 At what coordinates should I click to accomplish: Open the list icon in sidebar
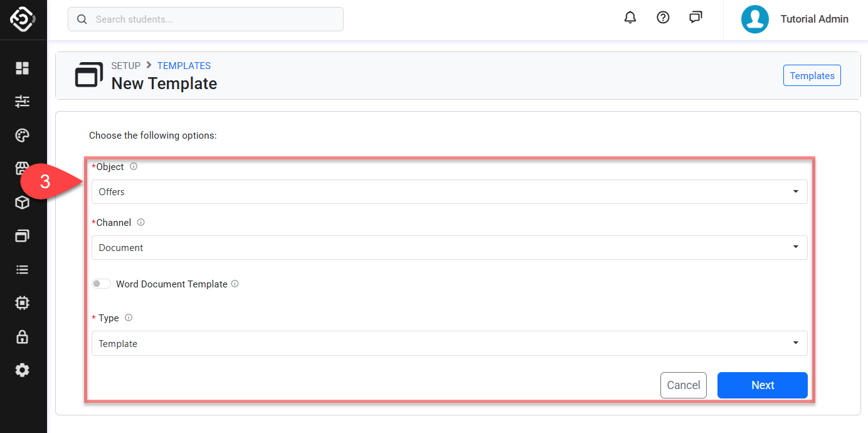point(23,270)
